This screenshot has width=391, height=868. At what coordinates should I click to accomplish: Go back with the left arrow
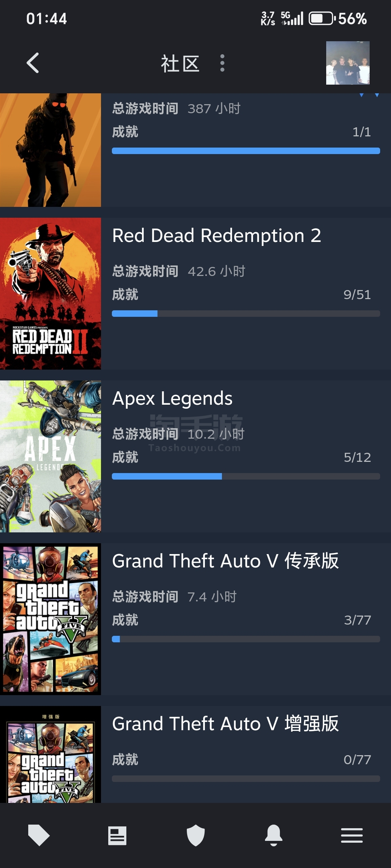(x=33, y=63)
